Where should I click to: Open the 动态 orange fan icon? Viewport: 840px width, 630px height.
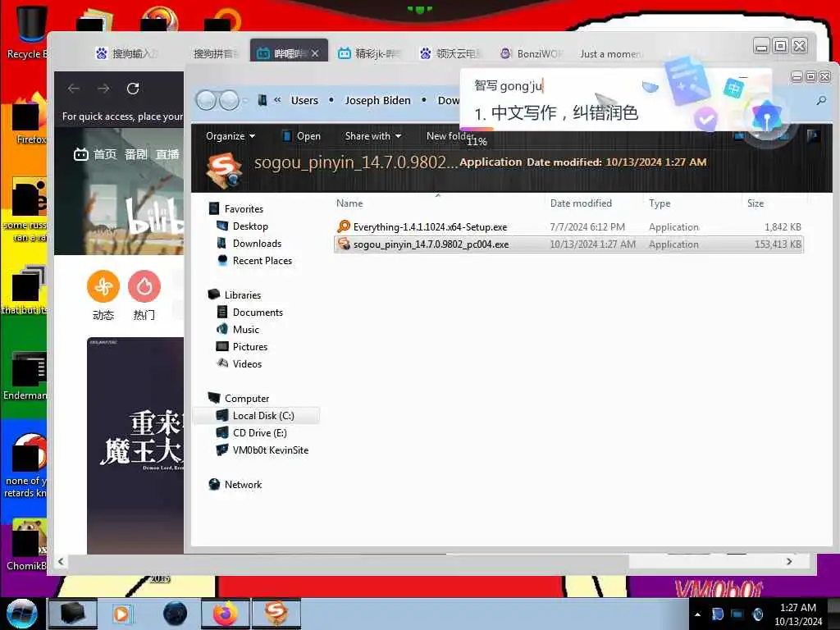point(103,286)
